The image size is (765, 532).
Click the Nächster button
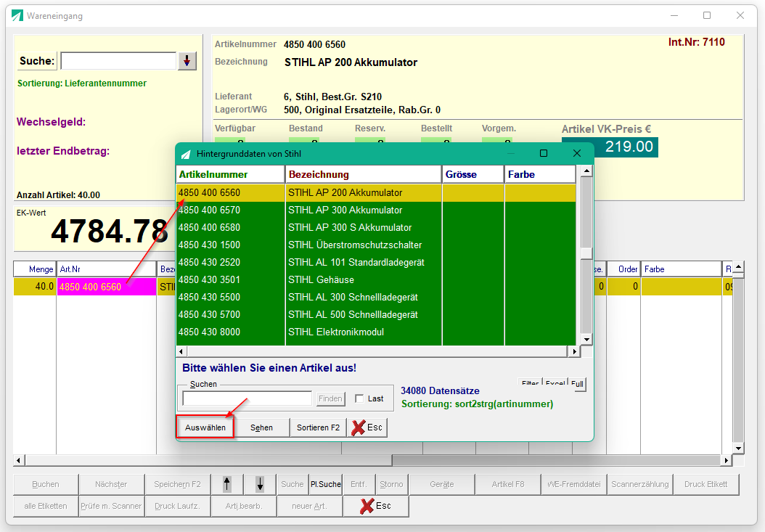(111, 484)
